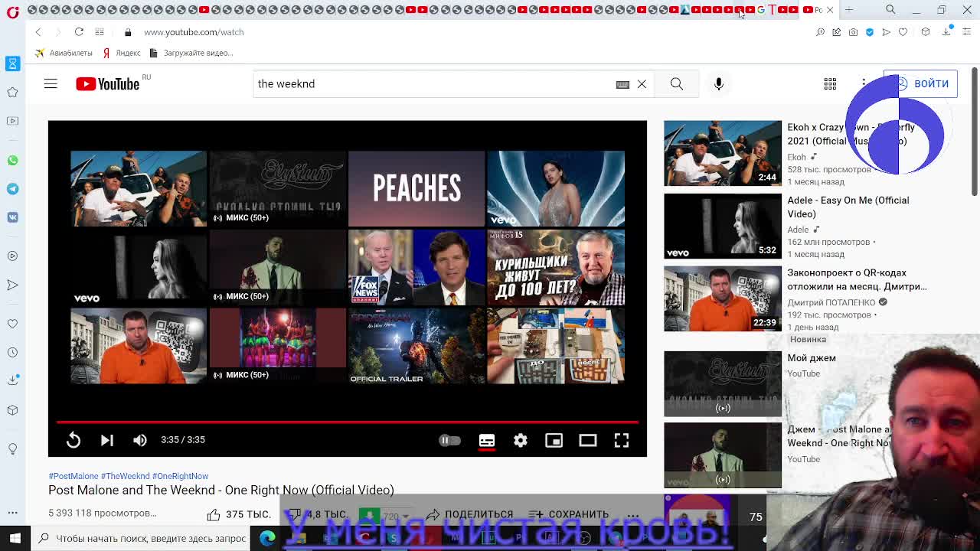
Task: Close the active Post Malone tab
Action: (830, 10)
